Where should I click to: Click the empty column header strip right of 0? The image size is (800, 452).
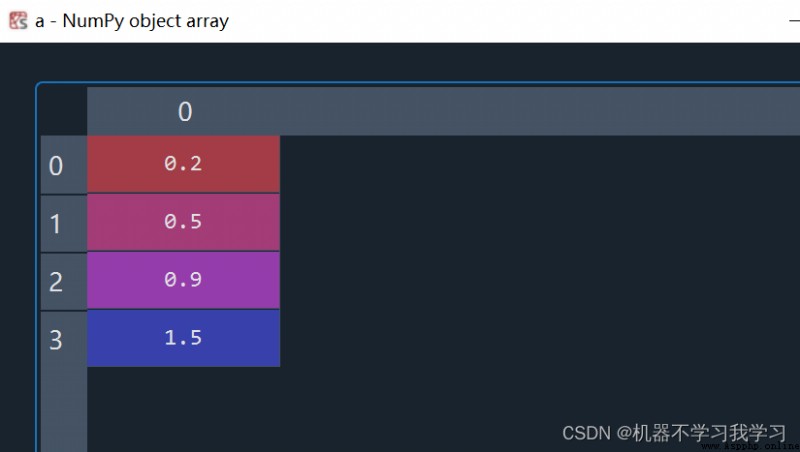pyautogui.click(x=540, y=111)
